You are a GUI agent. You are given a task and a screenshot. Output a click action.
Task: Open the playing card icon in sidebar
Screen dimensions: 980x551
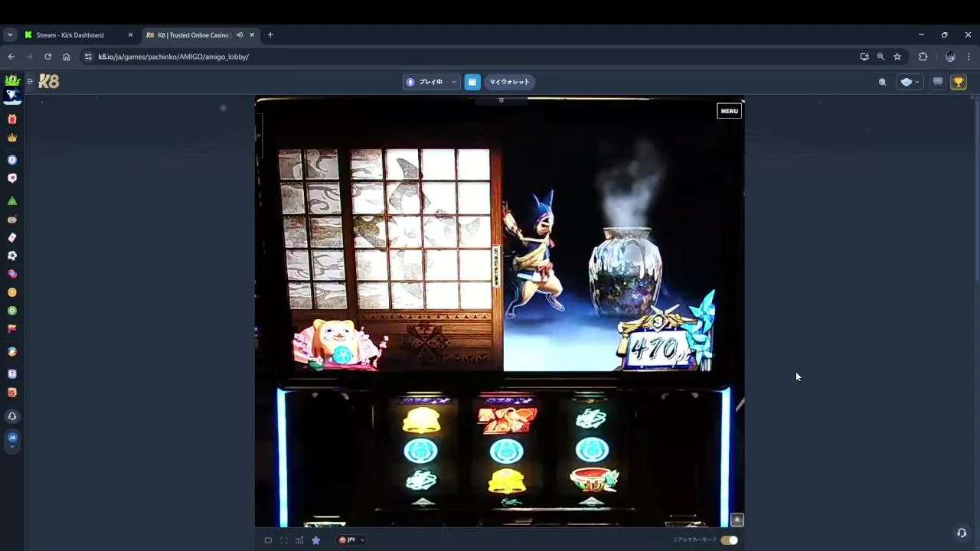coord(11,237)
